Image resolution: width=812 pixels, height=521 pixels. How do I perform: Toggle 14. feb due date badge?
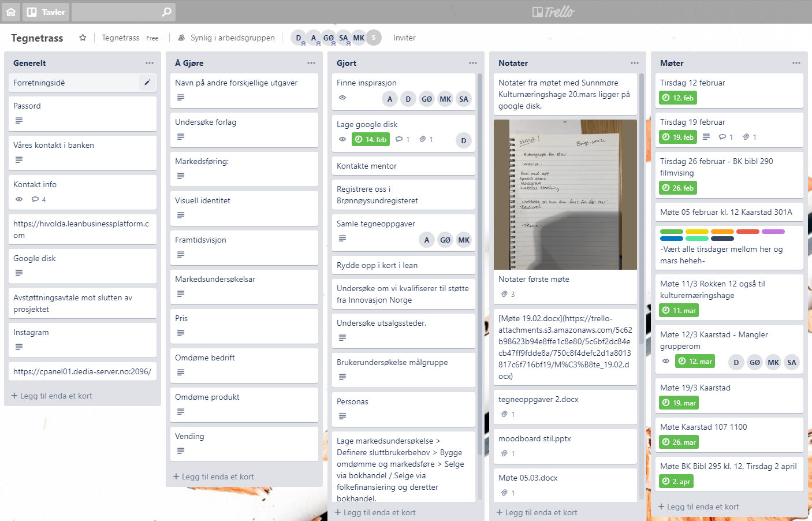click(x=371, y=139)
